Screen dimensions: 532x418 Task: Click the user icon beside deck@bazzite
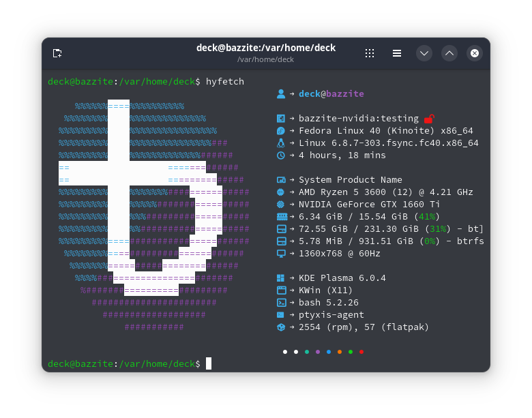click(280, 94)
